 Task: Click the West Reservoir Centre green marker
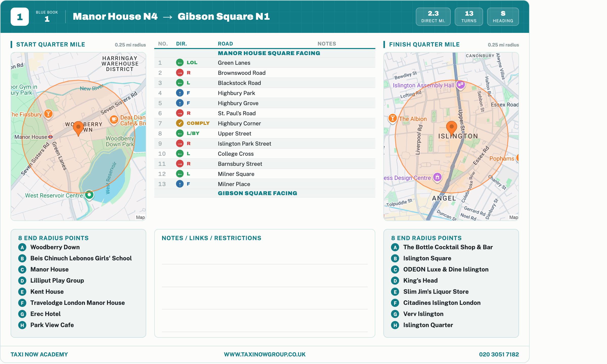(x=89, y=195)
